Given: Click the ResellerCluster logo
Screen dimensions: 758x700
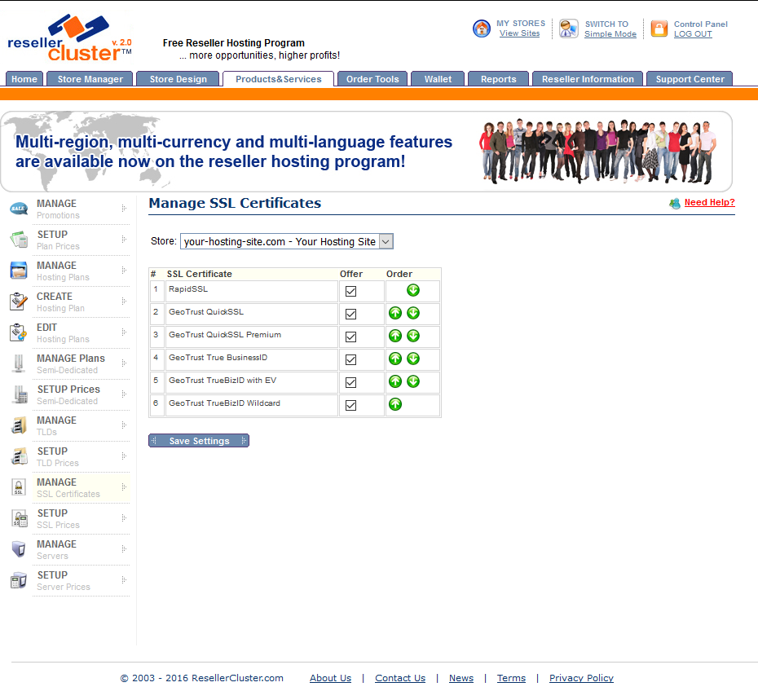Looking at the screenshot, I should click(69, 38).
